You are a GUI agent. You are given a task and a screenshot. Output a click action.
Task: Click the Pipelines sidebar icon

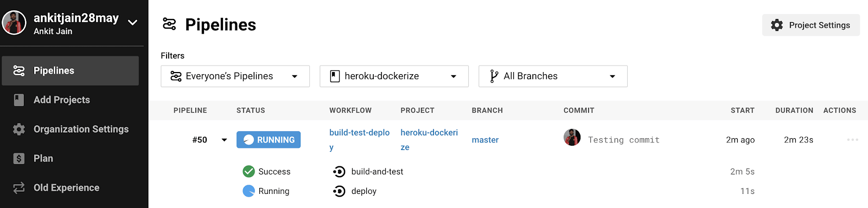point(19,70)
